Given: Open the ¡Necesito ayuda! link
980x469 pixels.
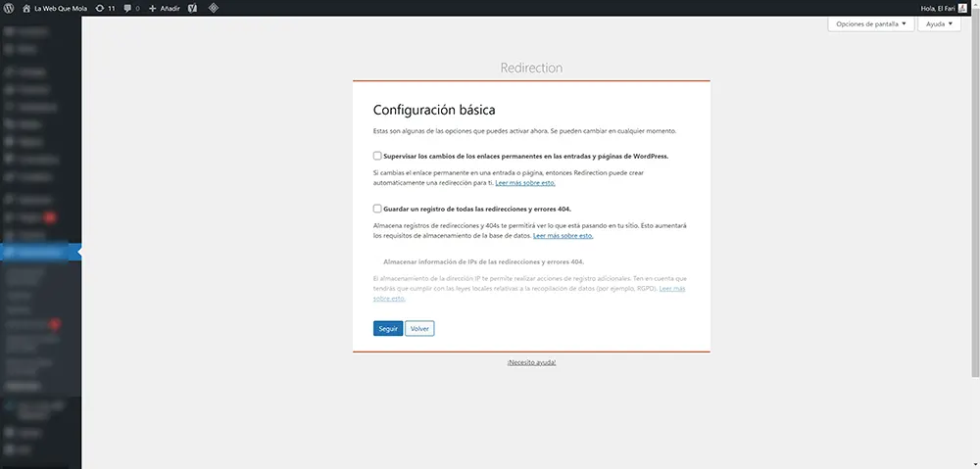Looking at the screenshot, I should pyautogui.click(x=531, y=362).
